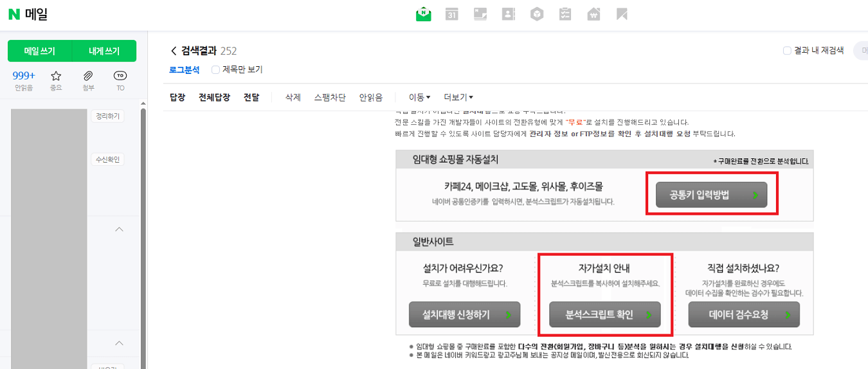Compose new mail with 메일 쓰기

pos(40,51)
